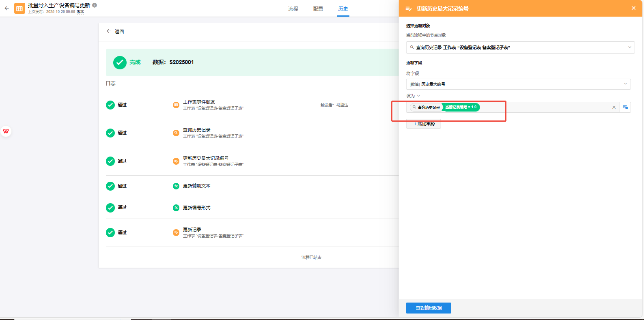Click info icon beside workflow title
The image size is (644, 320).
(95, 5)
